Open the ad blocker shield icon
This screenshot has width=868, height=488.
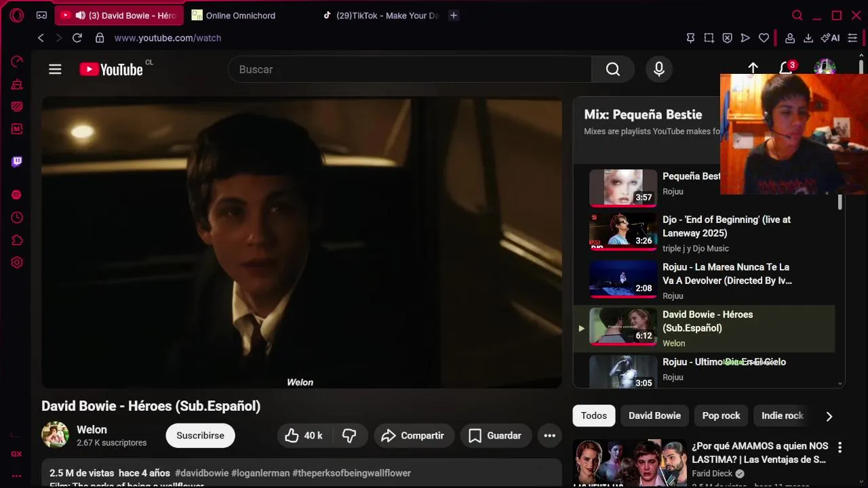click(727, 38)
